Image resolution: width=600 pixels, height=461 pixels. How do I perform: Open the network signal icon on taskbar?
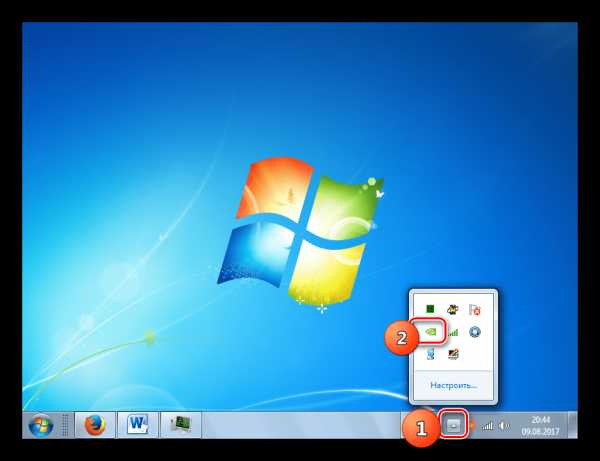487,425
